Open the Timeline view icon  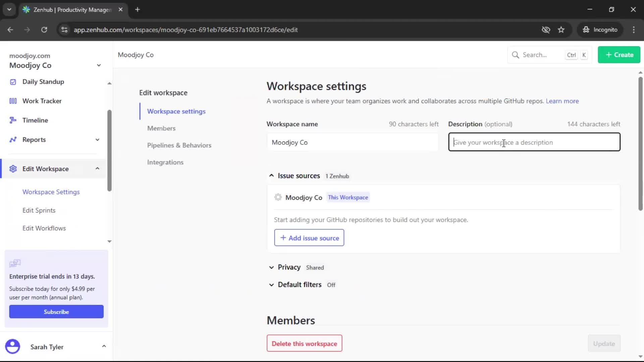click(12, 120)
